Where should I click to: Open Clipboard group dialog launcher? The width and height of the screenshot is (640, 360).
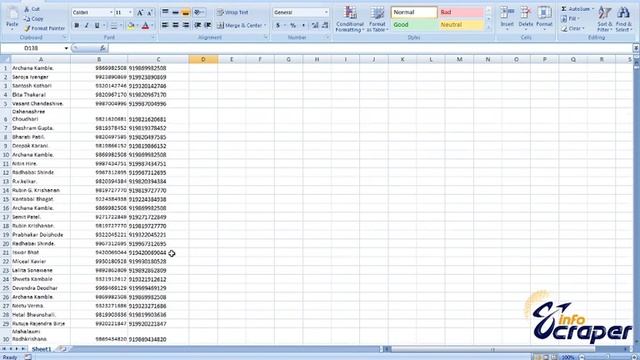(64, 38)
